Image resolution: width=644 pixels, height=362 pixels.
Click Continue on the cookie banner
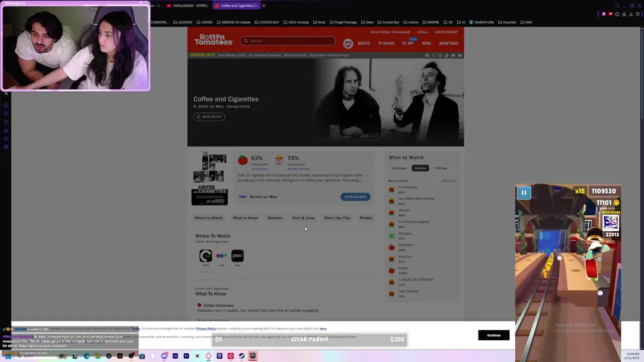[494, 335]
